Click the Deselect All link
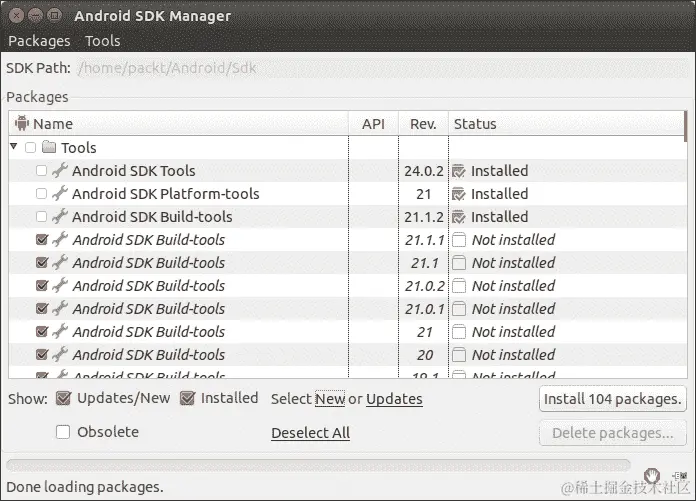Image resolution: width=696 pixels, height=501 pixels. (x=310, y=433)
